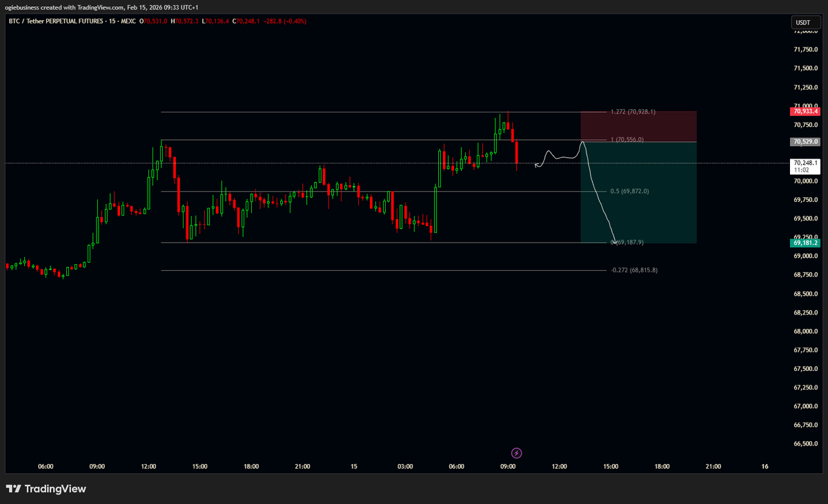Click the date label 16 on time axis
Image resolution: width=828 pixels, height=504 pixels.
point(765,467)
